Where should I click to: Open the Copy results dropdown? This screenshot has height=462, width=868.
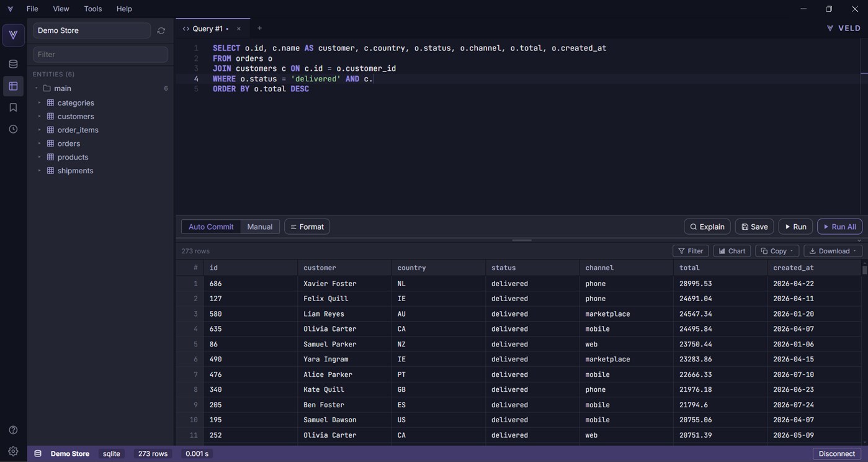777,251
